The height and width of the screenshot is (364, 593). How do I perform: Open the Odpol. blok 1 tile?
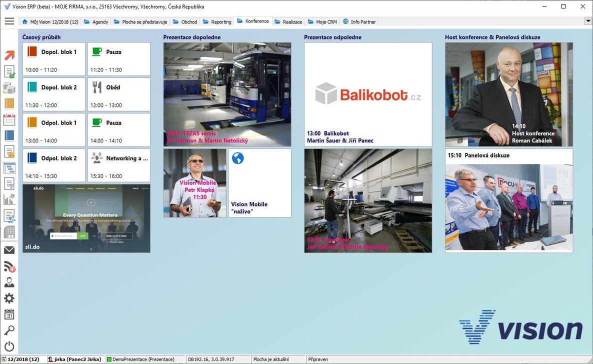point(54,130)
